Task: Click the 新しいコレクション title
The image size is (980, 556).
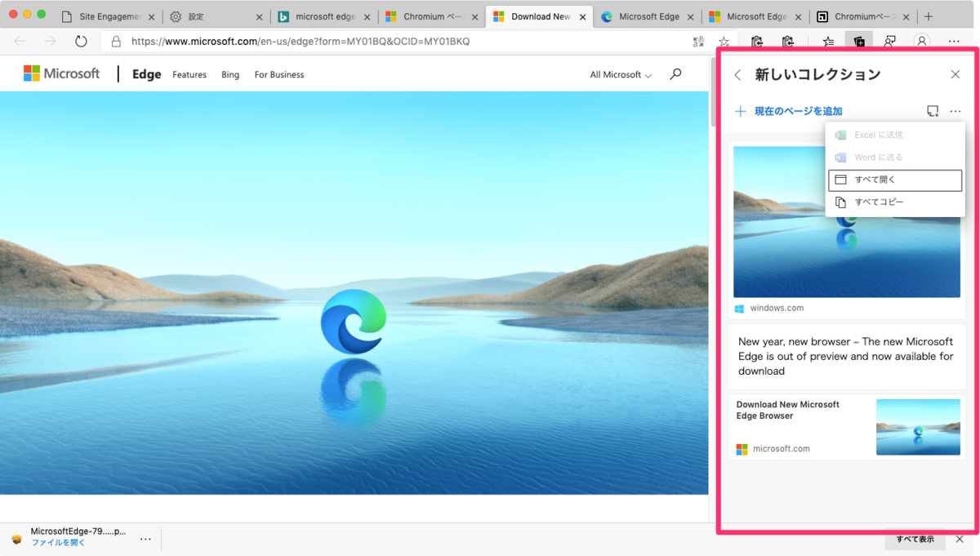Action: click(x=817, y=74)
